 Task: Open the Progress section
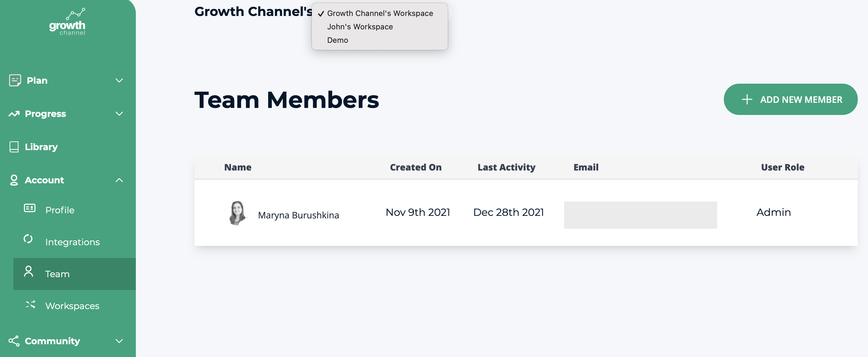point(46,114)
